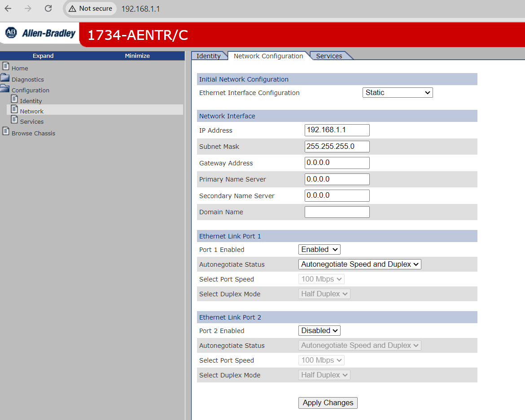This screenshot has height=420, width=525.
Task: Click the Identity page icon in tree
Action: 14,99
